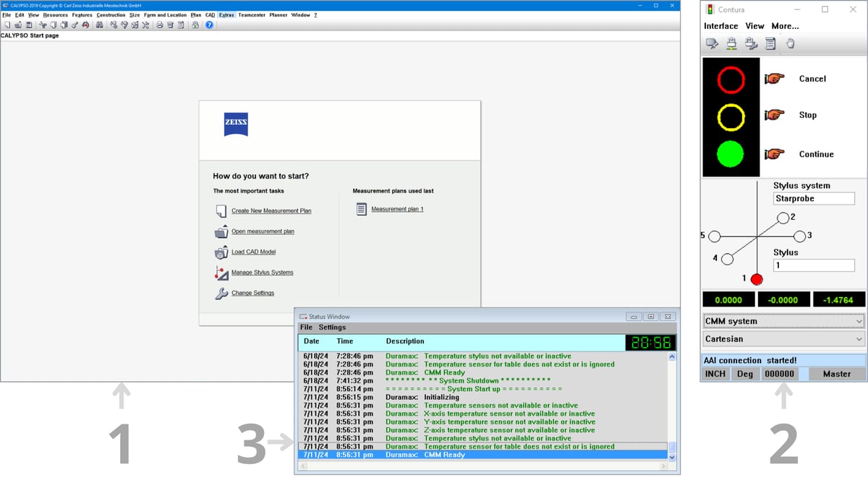Click the printer icon in CALYPSO toolbar
The height and width of the screenshot is (488, 868).
pos(159,25)
